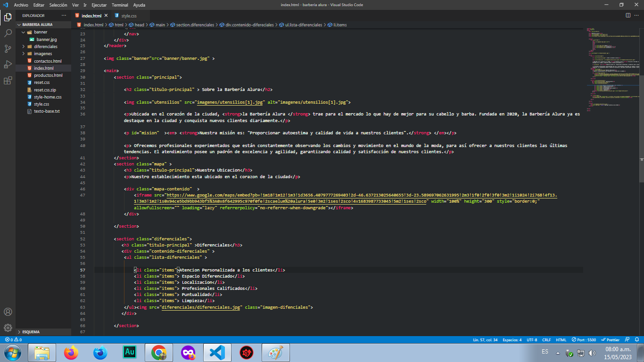This screenshot has width=644, height=362.
Task: Open texto-base.txt from the explorer
Action: 43,111
